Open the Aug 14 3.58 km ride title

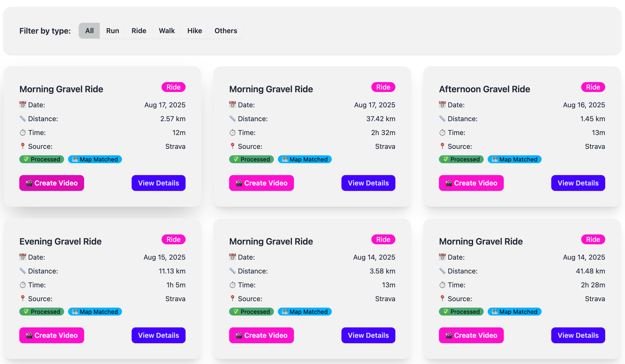[x=271, y=241]
